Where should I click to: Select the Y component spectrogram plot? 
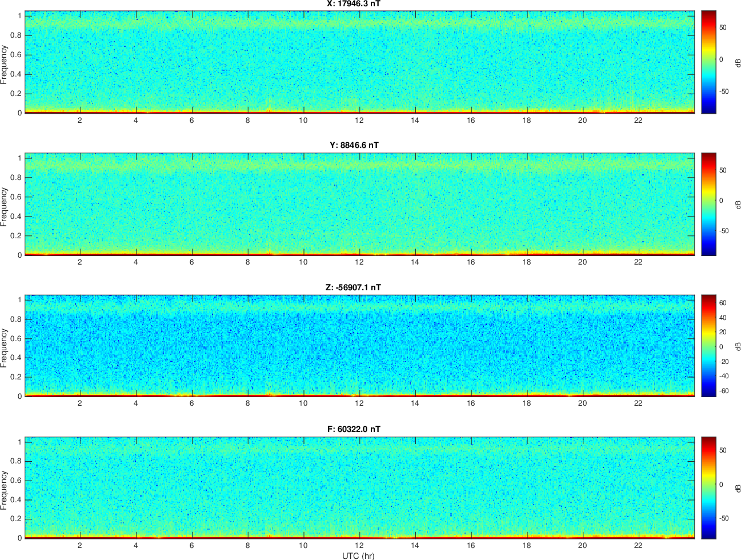click(x=360, y=204)
